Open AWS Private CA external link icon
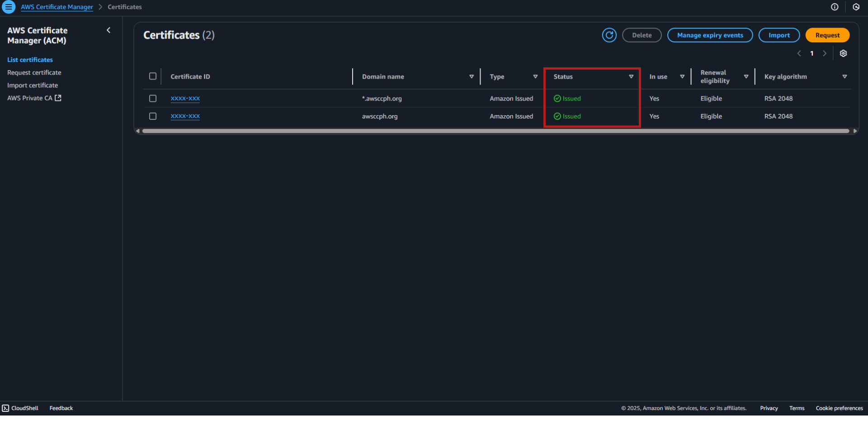This screenshot has width=868, height=434. click(58, 98)
